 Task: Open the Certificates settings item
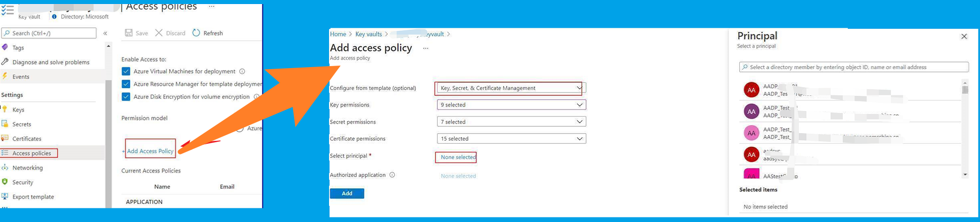pos(27,139)
